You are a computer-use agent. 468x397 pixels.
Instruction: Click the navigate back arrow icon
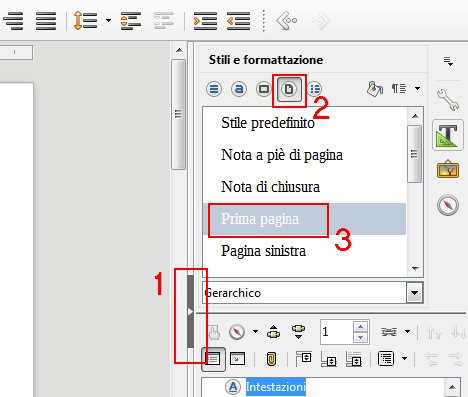coord(286,21)
